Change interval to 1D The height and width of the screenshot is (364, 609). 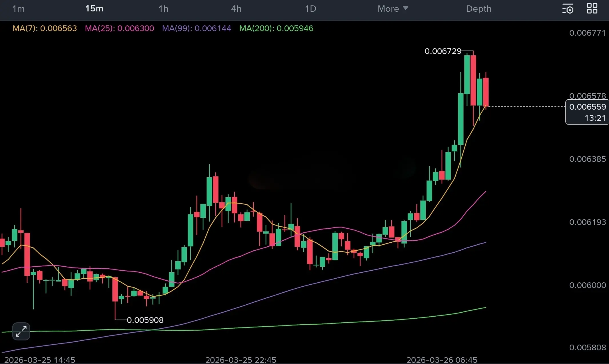coord(310,9)
